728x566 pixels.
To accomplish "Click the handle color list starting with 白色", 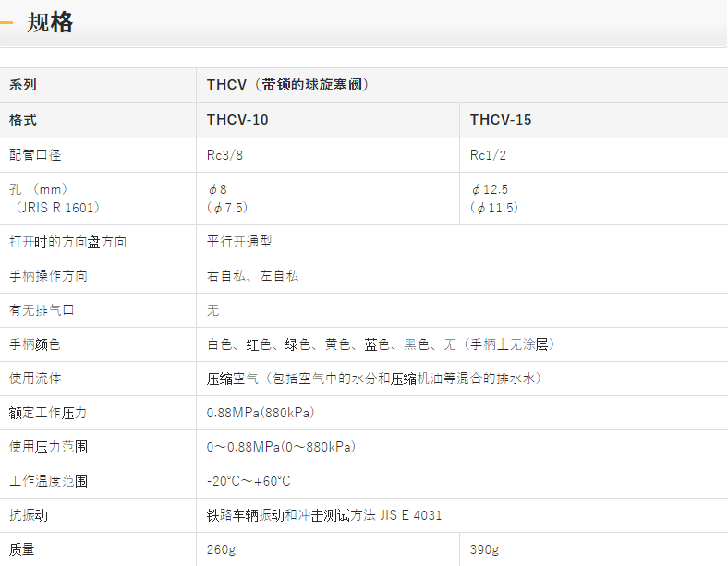I will pos(380,344).
